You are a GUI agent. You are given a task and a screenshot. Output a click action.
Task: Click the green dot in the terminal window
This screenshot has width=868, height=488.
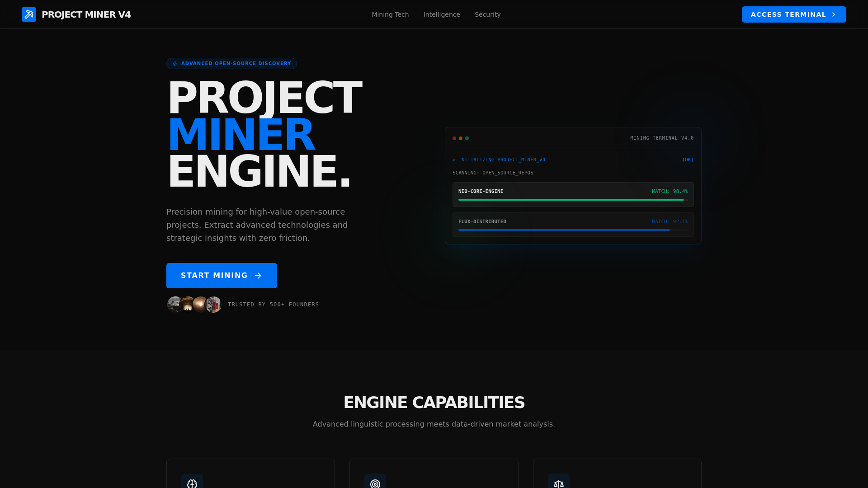coord(467,138)
